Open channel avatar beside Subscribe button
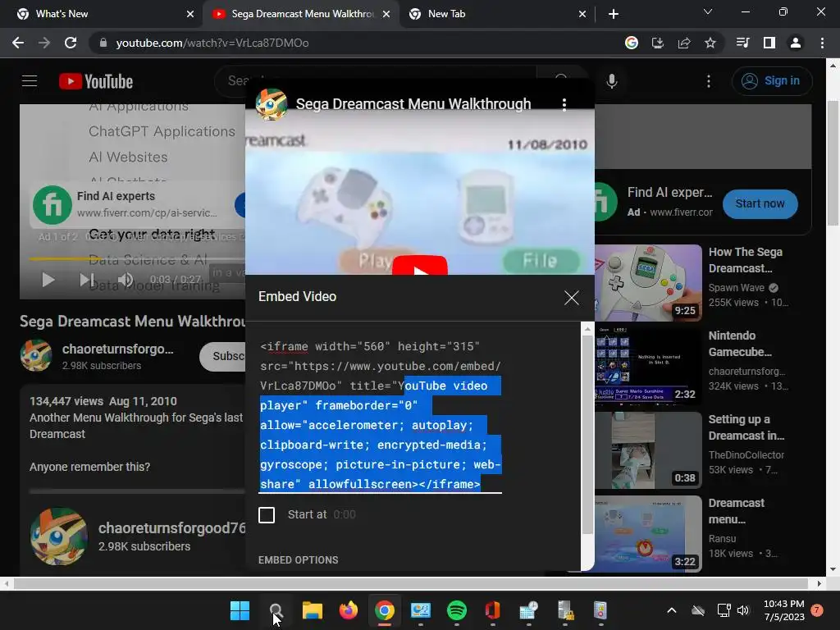840x630 pixels. (36, 355)
